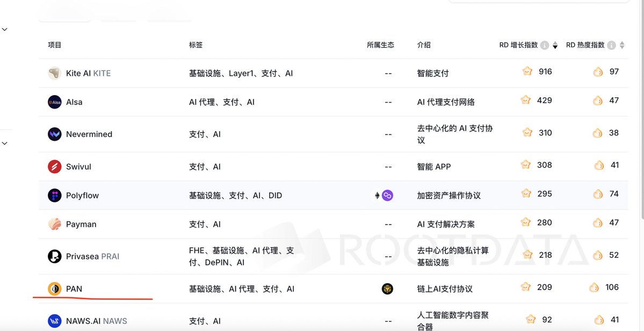
Task: Click the description '智能 APP'
Action: click(x=433, y=167)
